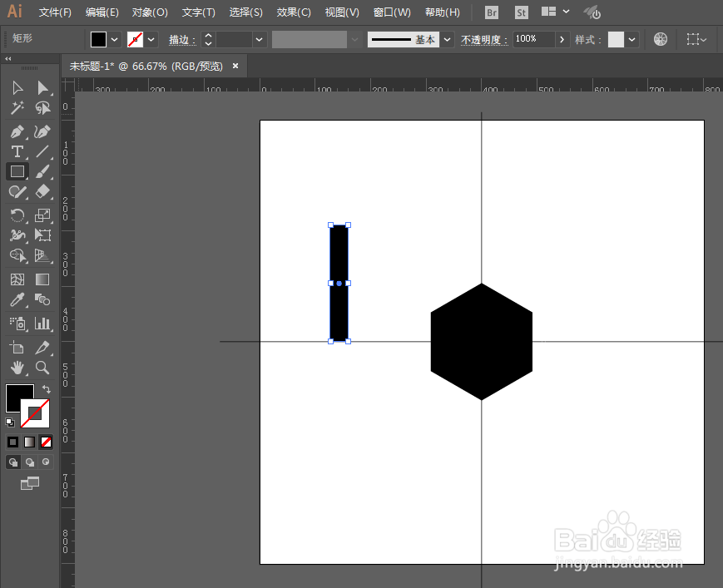Screen dimensions: 723x588
Task: Open the fill color dropdown in control bar
Action: [x=114, y=40]
